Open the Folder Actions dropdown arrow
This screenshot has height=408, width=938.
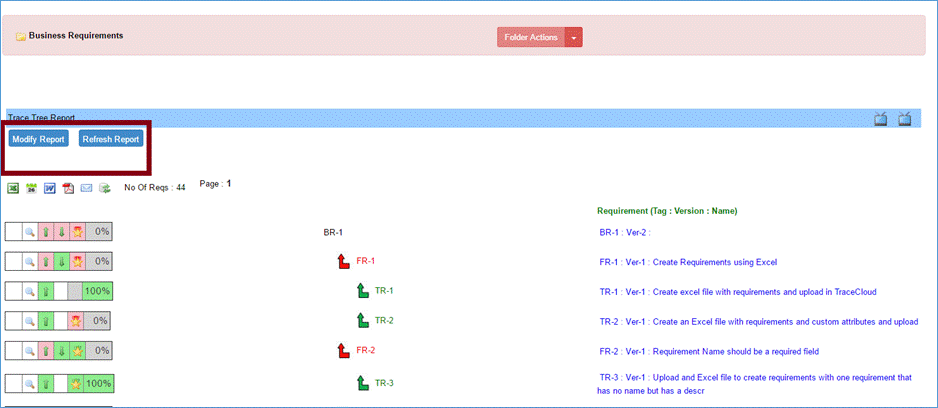(574, 37)
